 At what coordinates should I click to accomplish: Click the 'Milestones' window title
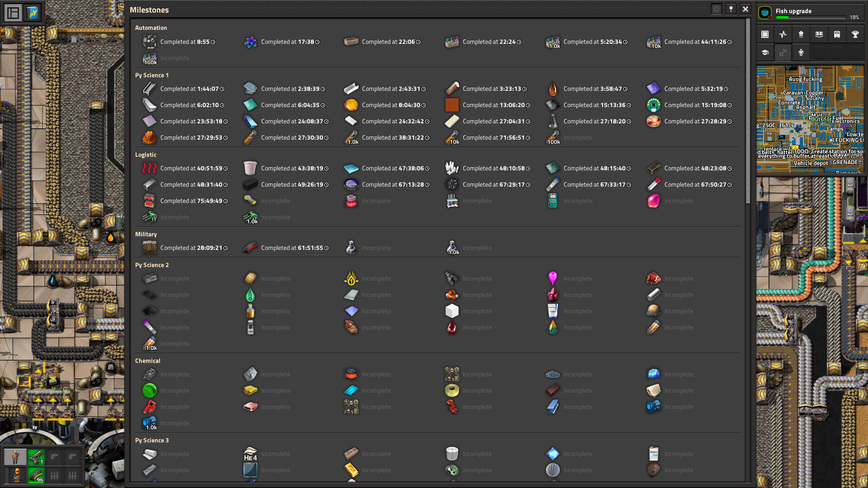pyautogui.click(x=149, y=9)
